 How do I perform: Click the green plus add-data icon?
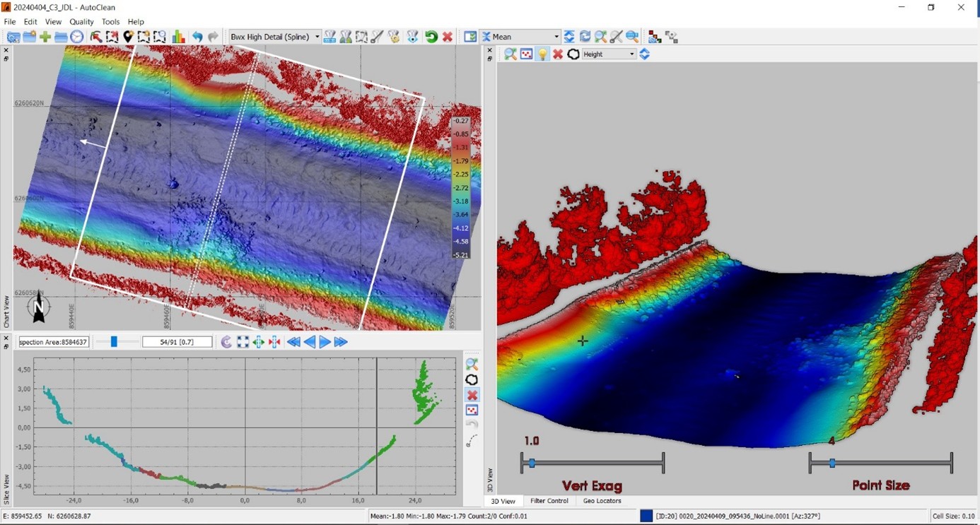tap(45, 37)
